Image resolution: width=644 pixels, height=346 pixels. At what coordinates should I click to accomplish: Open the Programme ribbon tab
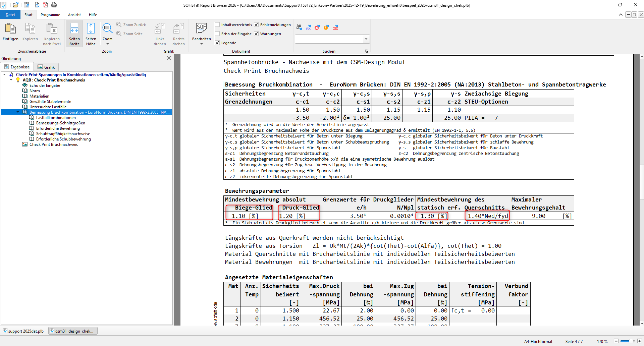pos(50,15)
